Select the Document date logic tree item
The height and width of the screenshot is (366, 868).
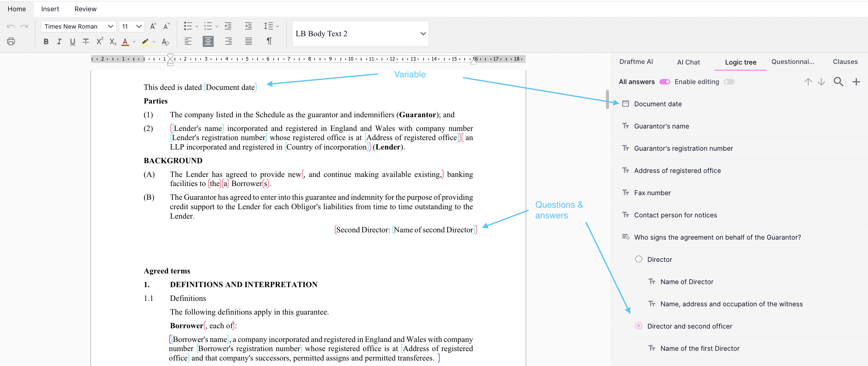657,104
